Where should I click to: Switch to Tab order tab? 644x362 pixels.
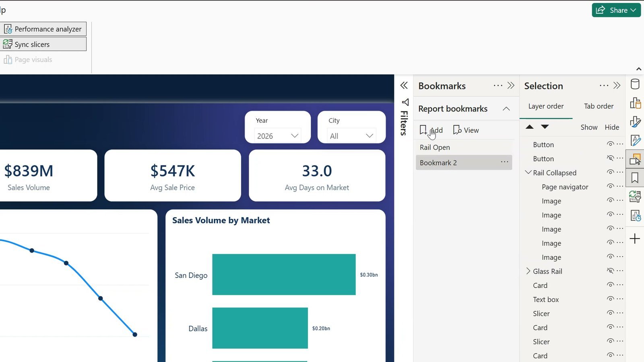coord(599,106)
